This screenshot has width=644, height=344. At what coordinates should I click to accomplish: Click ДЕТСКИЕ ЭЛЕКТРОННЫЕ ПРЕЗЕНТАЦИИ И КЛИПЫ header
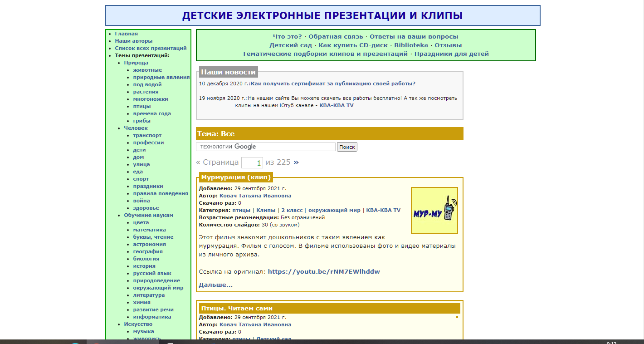pyautogui.click(x=322, y=15)
